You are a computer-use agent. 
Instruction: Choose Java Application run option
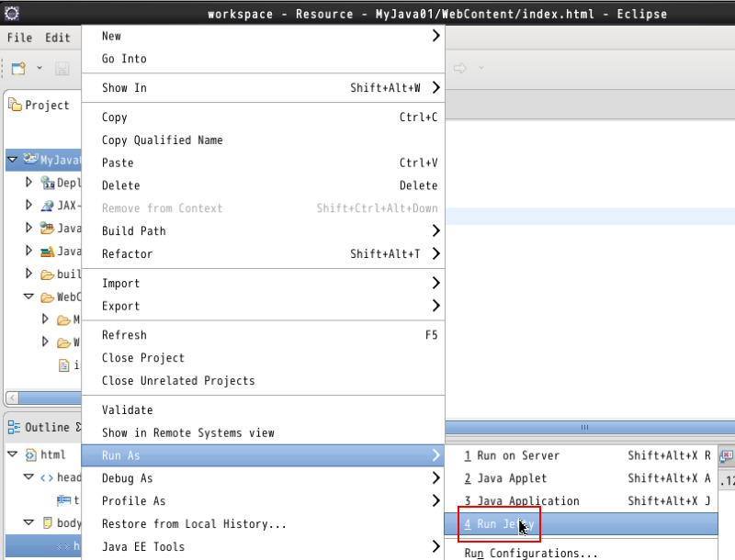[582, 500]
